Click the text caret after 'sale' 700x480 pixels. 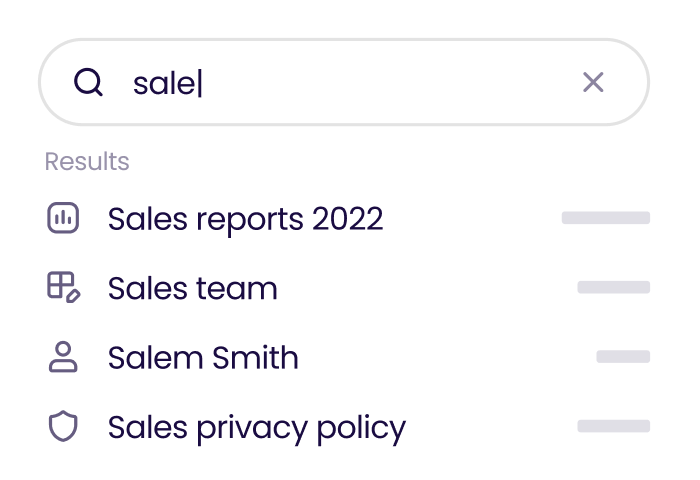200,84
